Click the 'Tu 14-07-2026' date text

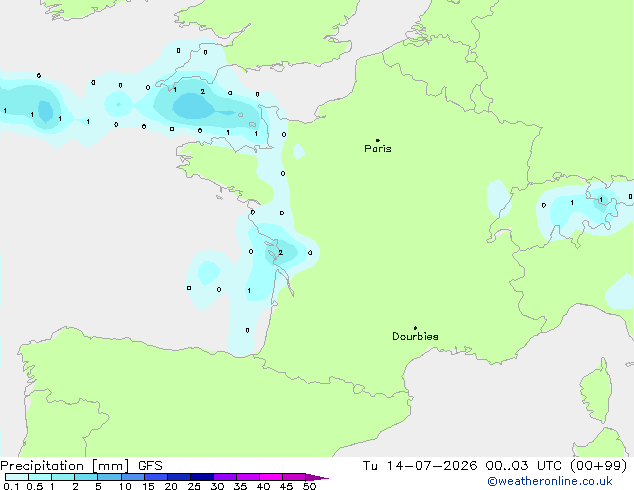pos(420,466)
